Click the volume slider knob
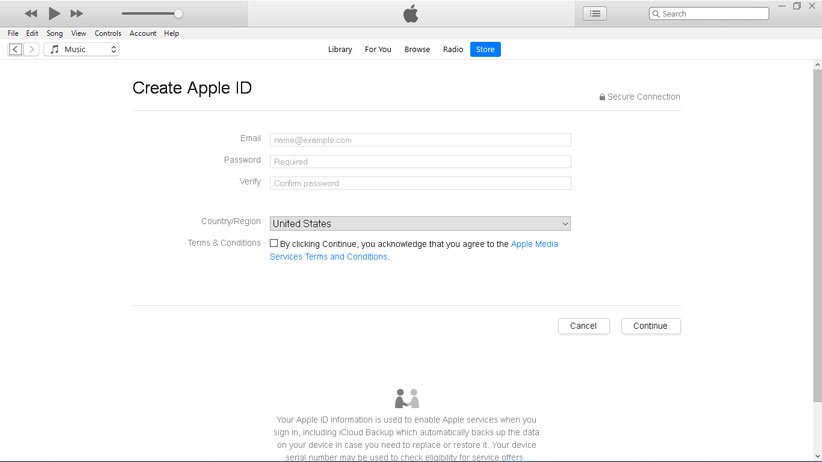 (178, 14)
